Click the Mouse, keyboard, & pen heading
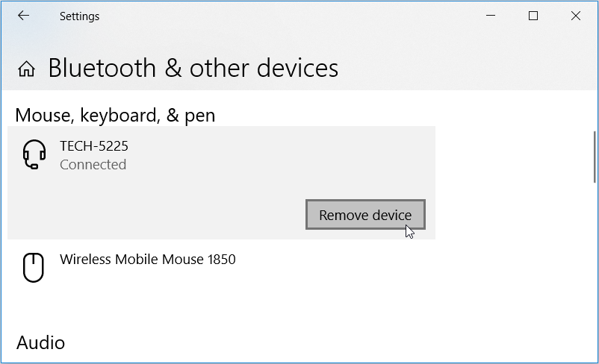 click(115, 115)
